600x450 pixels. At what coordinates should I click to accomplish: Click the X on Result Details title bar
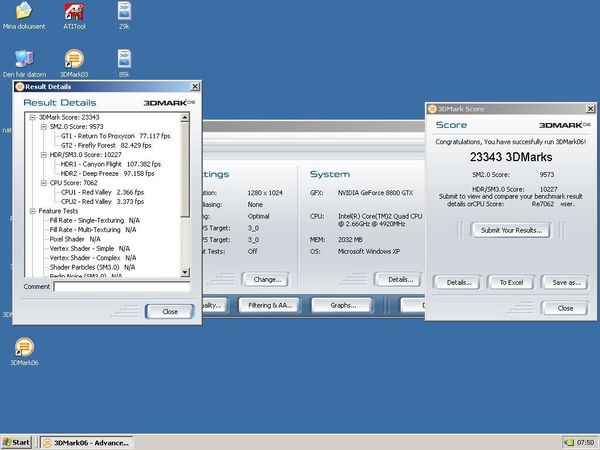coord(195,86)
